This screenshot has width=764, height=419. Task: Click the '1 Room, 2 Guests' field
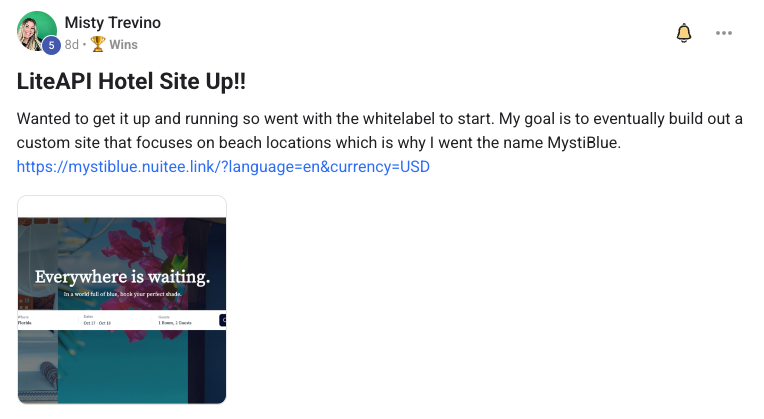[x=176, y=322]
